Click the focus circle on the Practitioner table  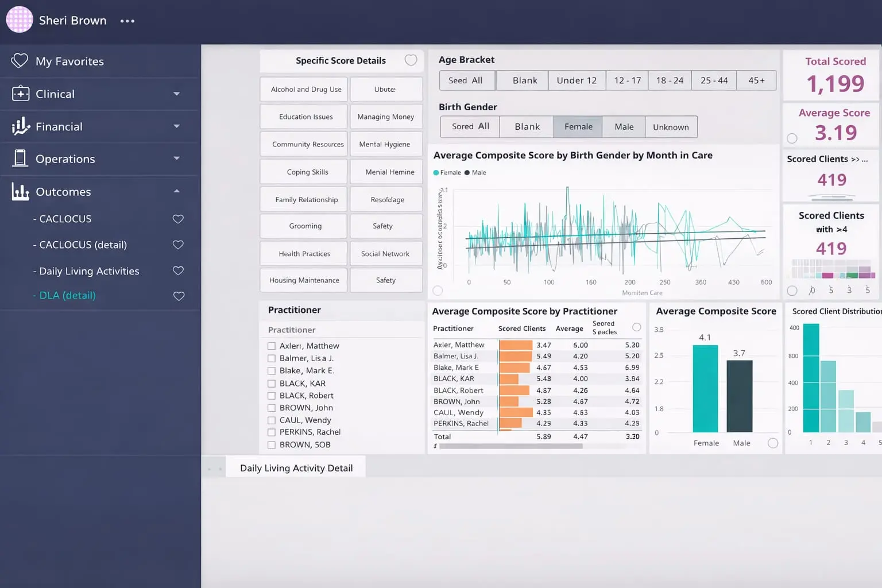[x=636, y=327]
